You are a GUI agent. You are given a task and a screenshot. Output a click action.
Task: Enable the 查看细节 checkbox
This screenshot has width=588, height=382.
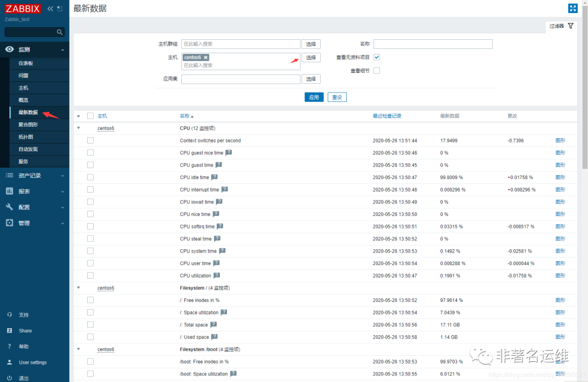(x=377, y=71)
